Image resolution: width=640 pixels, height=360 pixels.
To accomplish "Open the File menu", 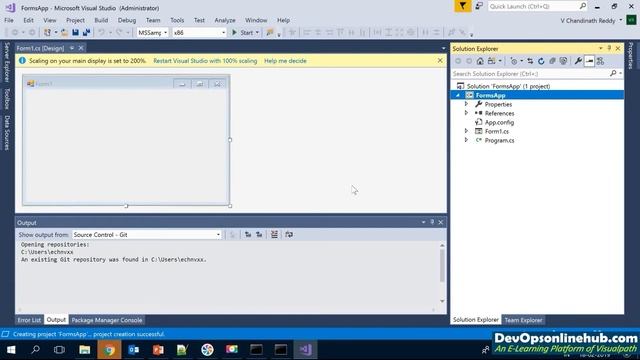I will 9,20.
